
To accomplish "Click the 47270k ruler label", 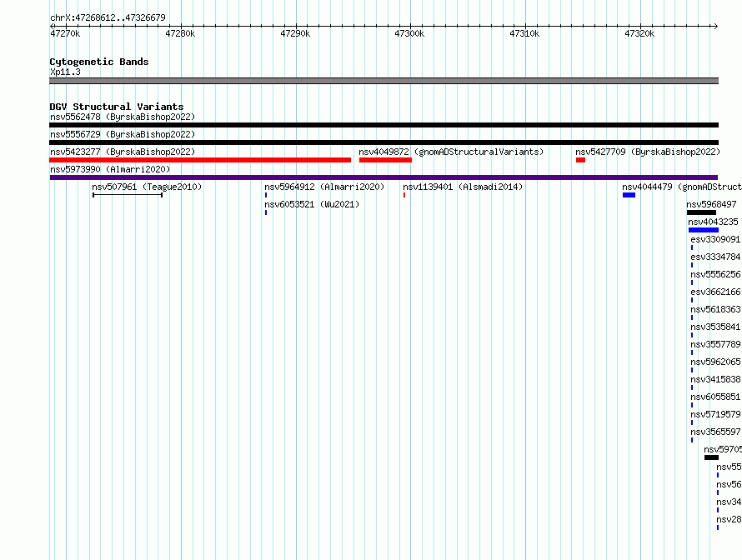I will 65,33.
